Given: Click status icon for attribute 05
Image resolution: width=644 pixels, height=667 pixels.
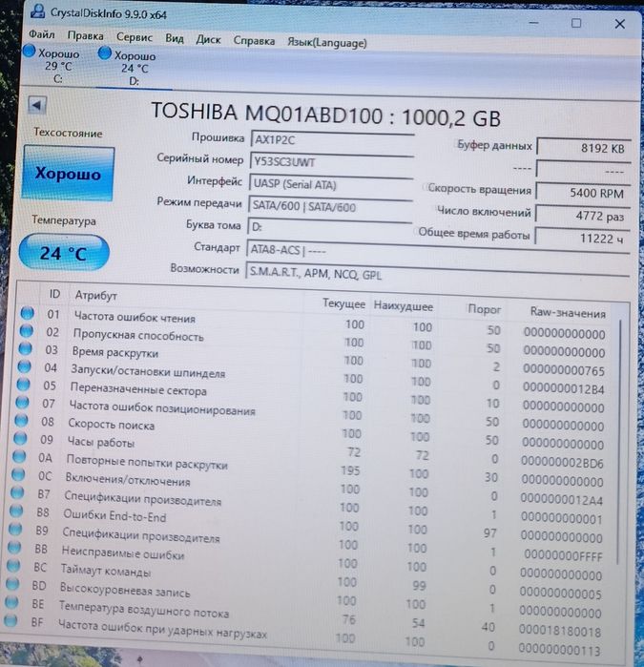Looking at the screenshot, I should pyautogui.click(x=24, y=385).
